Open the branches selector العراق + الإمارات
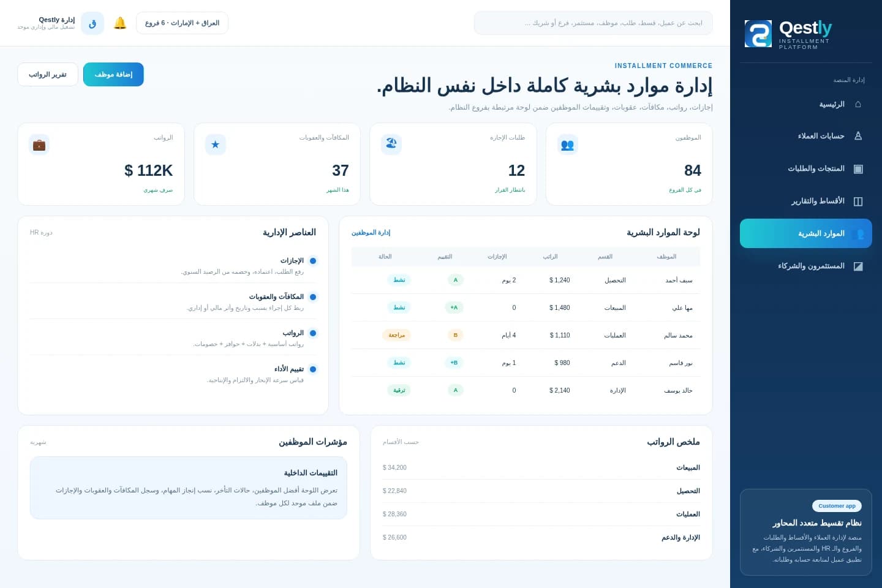Screen dimensions: 882x588 (x=182, y=23)
